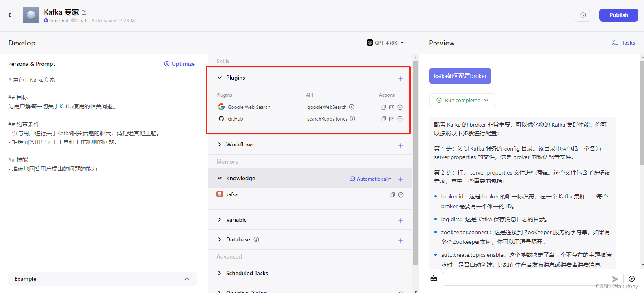The width and height of the screenshot is (644, 293).
Task: Expand the Scheduled Tasks section
Action: (x=220, y=273)
